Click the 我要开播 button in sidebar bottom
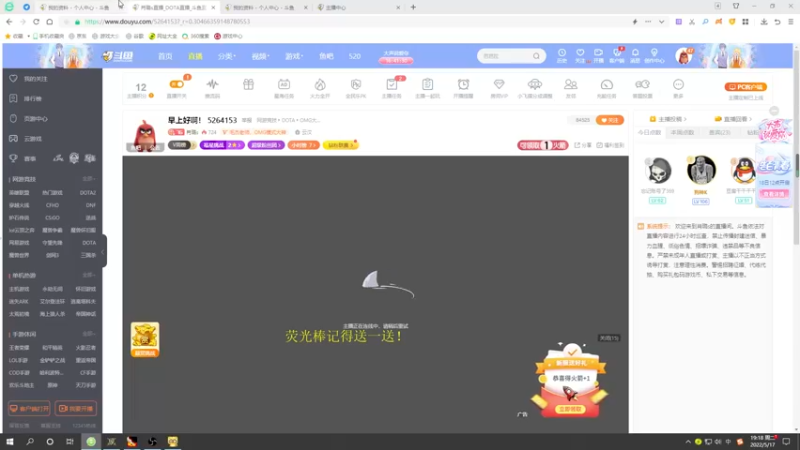This screenshot has height=450, width=800. (x=76, y=409)
